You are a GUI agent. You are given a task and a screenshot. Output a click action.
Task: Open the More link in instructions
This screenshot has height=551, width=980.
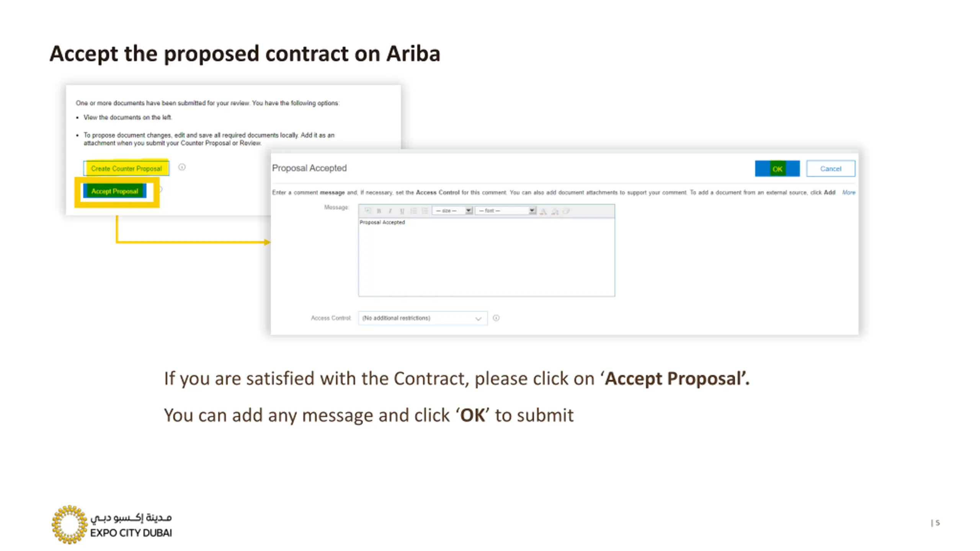(x=848, y=192)
